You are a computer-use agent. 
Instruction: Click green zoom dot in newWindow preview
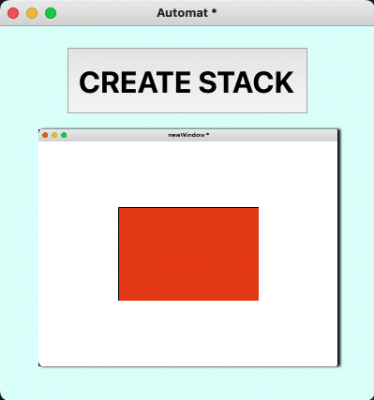[x=64, y=135]
